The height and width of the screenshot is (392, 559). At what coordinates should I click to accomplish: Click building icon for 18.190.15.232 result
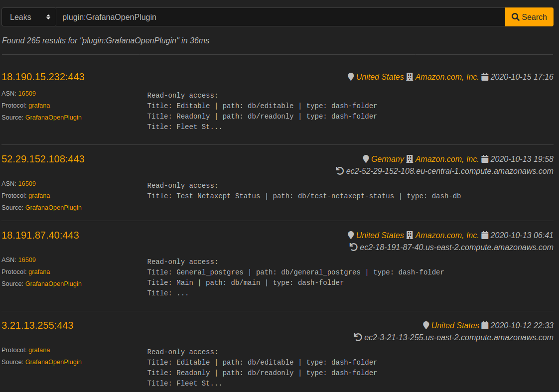pyautogui.click(x=410, y=77)
